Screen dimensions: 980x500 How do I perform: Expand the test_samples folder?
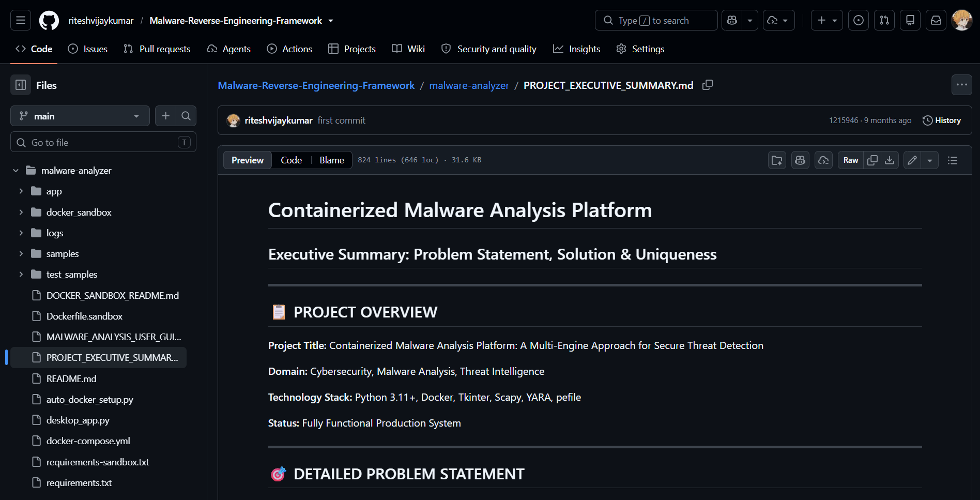coord(21,274)
